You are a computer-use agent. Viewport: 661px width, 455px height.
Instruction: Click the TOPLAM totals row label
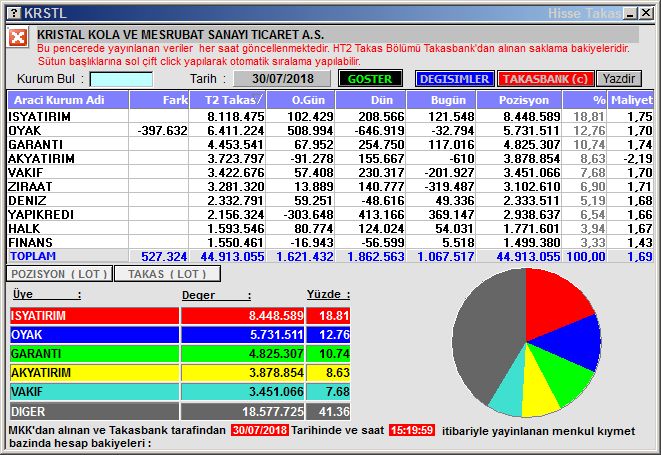(x=33, y=256)
